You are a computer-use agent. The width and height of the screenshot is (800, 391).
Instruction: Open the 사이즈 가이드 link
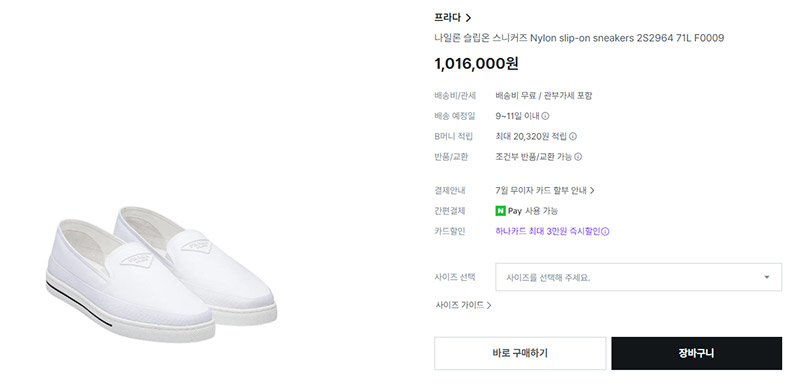[463, 305]
